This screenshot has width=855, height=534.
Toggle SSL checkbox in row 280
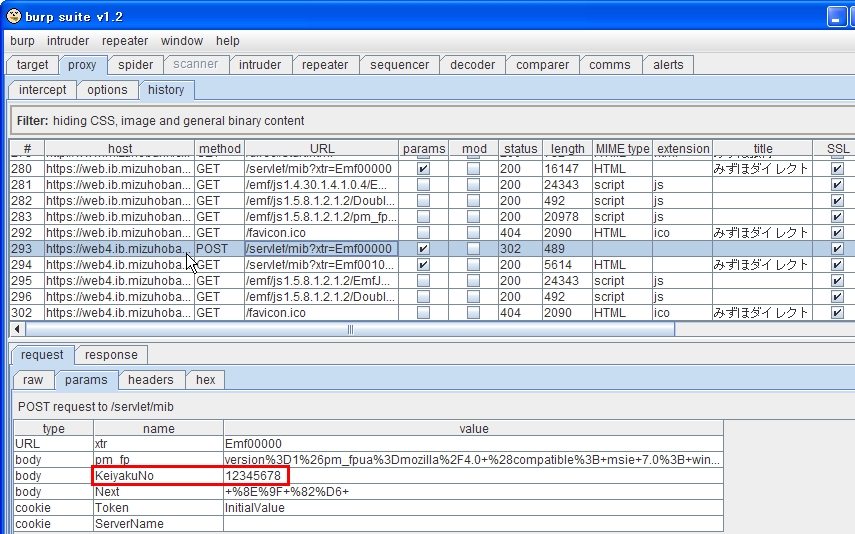tap(837, 169)
